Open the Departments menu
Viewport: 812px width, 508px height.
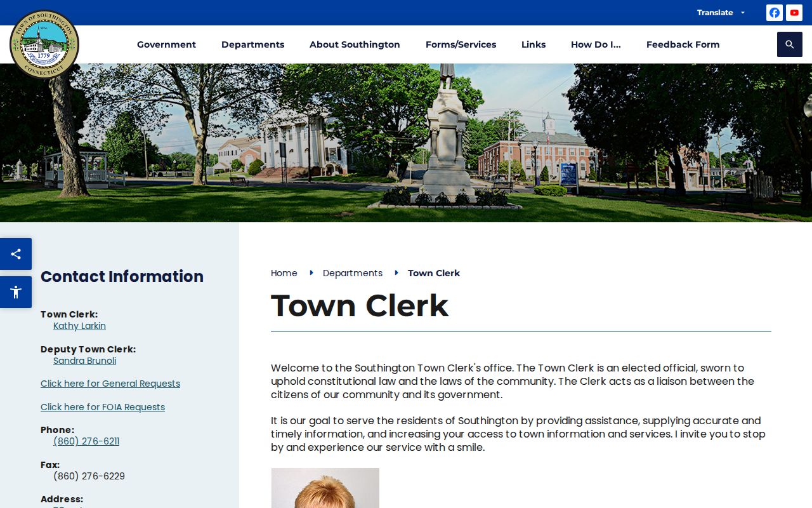pyautogui.click(x=252, y=44)
